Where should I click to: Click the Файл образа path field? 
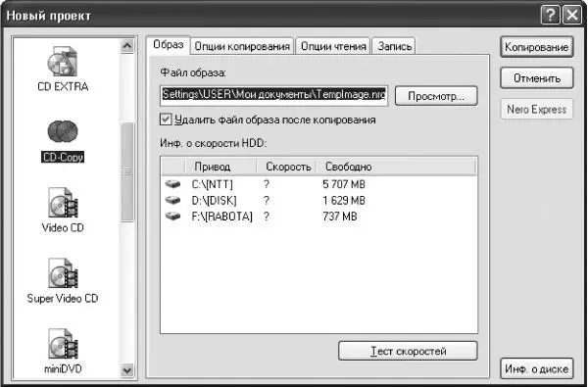pos(273,95)
